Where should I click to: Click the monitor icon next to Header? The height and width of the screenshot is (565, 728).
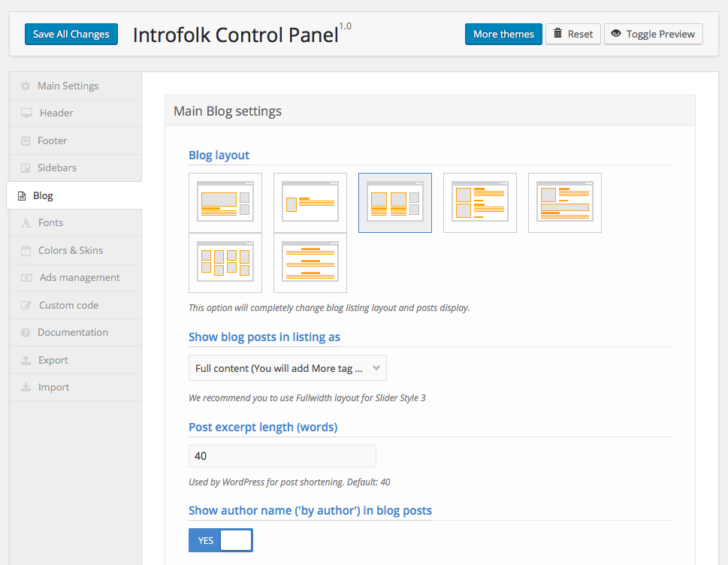coord(26,113)
